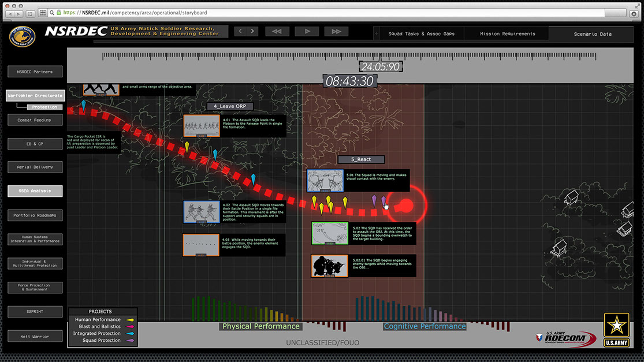Select the 4_Leave ORP phase label

point(229,106)
